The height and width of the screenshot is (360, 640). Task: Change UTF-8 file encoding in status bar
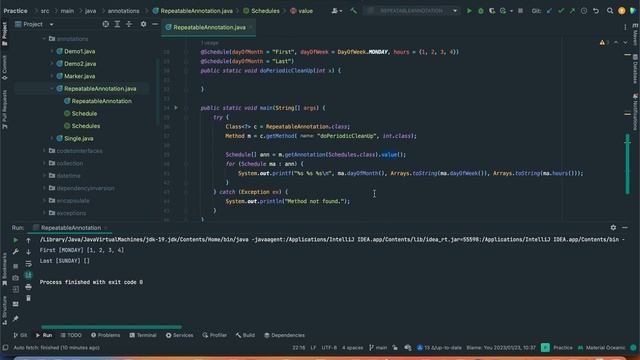pyautogui.click(x=329, y=348)
